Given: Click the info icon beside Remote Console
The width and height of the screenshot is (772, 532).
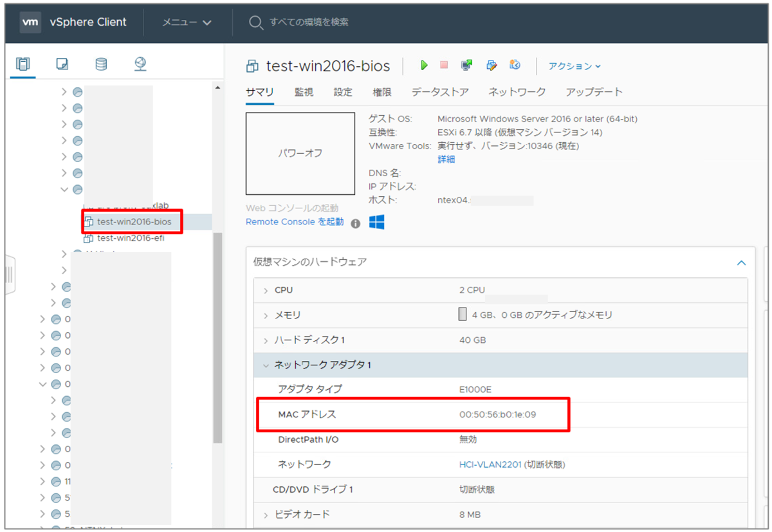Looking at the screenshot, I should [x=356, y=223].
